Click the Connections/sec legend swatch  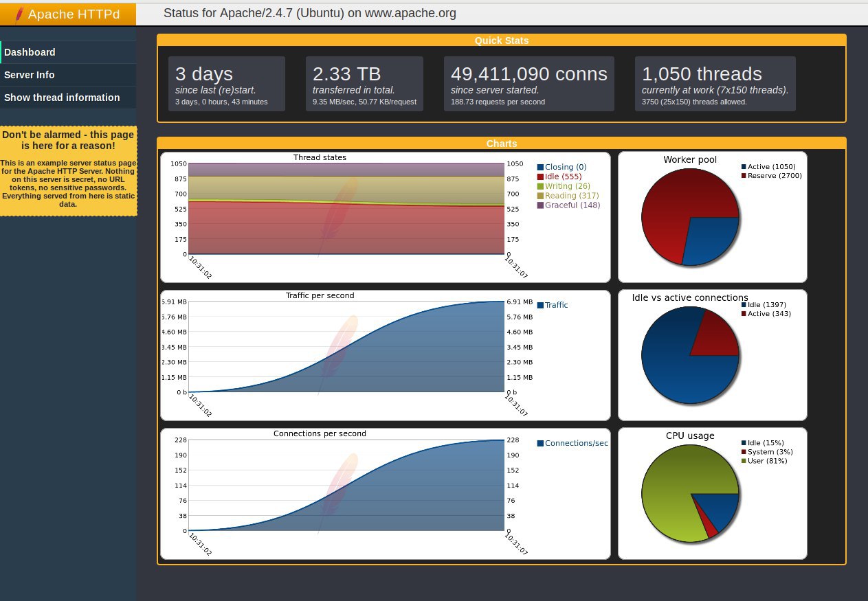(x=540, y=443)
